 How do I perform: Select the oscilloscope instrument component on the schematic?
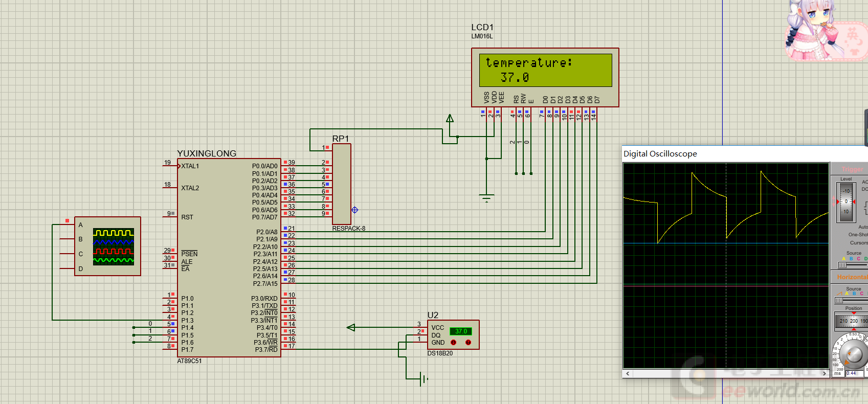(107, 246)
